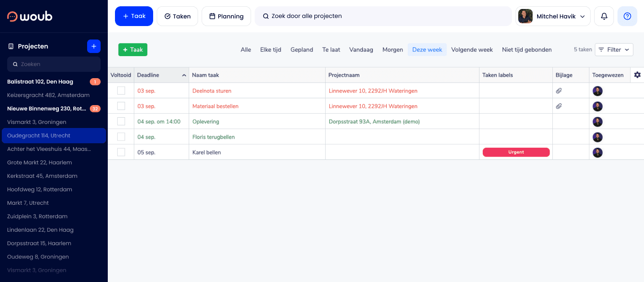Click the green Taak button

pos(133,49)
